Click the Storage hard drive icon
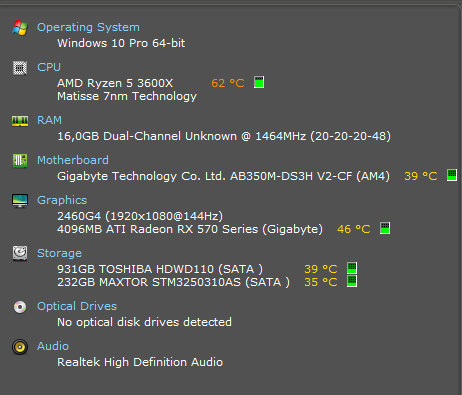Screen dimensions: 462x395 click(x=20, y=253)
